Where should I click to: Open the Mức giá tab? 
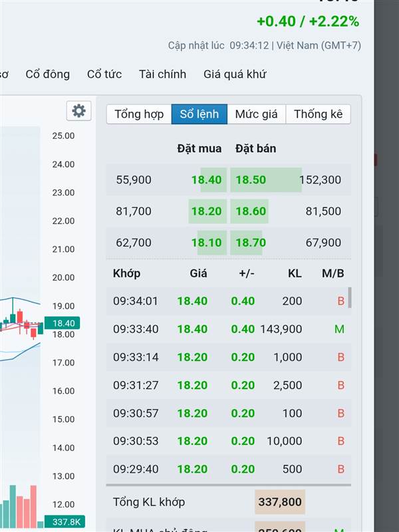(x=256, y=114)
